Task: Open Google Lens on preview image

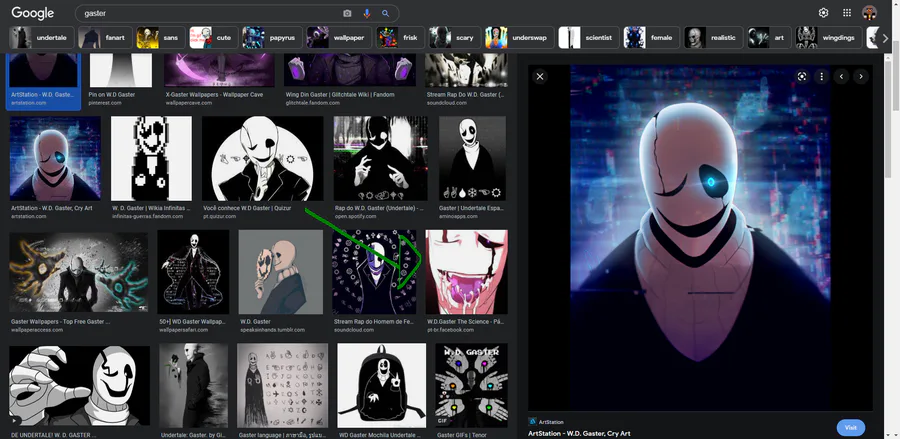Action: pos(802,76)
